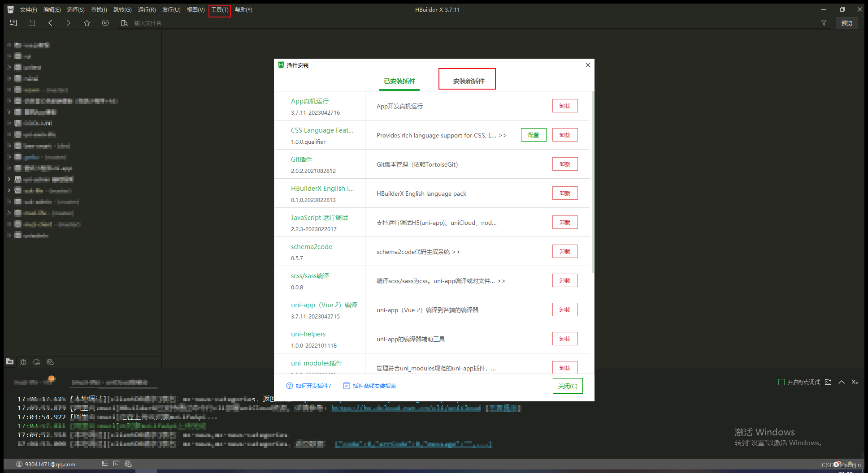Click 配置 for CSS Language Features
This screenshot has width=868, height=473.
534,135
